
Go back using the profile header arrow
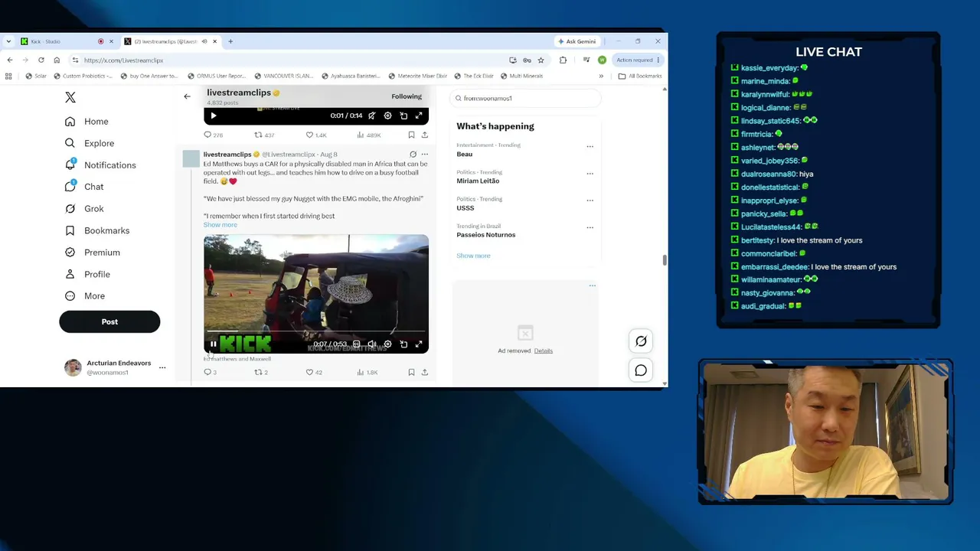[187, 96]
